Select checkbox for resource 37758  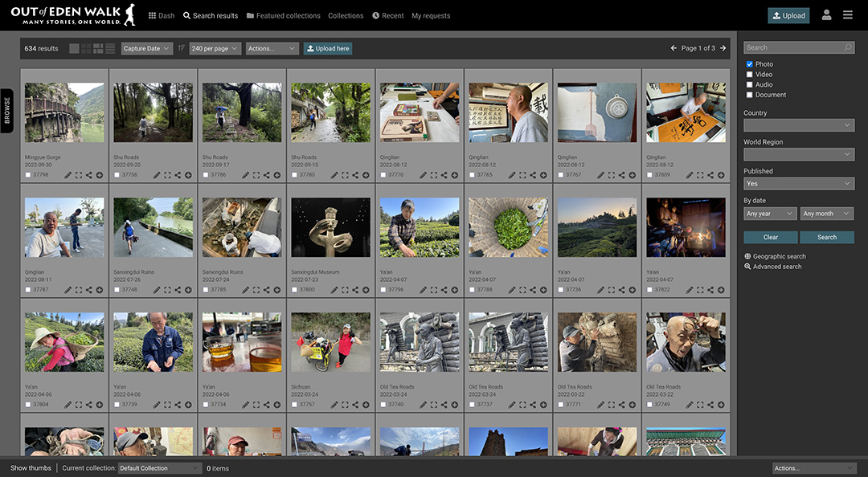point(117,175)
